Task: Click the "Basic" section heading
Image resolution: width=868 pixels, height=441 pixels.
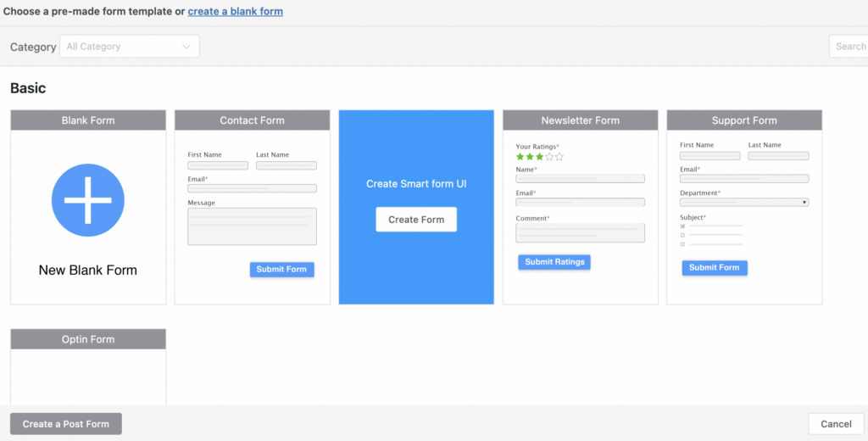Action: [28, 88]
